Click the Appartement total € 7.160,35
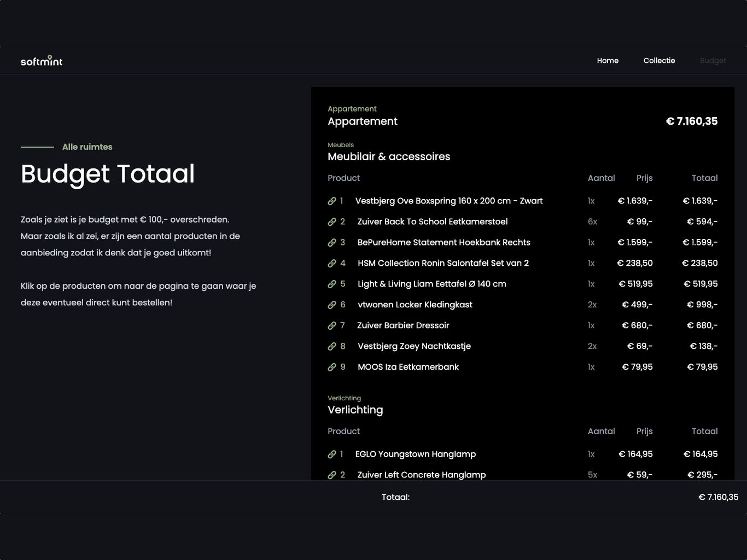This screenshot has width=747, height=560. (x=692, y=121)
